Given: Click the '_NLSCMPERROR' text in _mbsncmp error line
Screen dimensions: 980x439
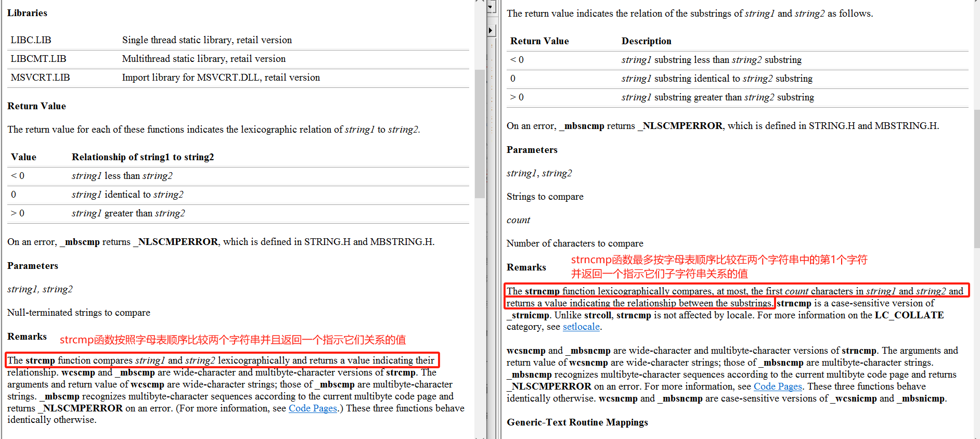Looking at the screenshot, I should 680,126.
